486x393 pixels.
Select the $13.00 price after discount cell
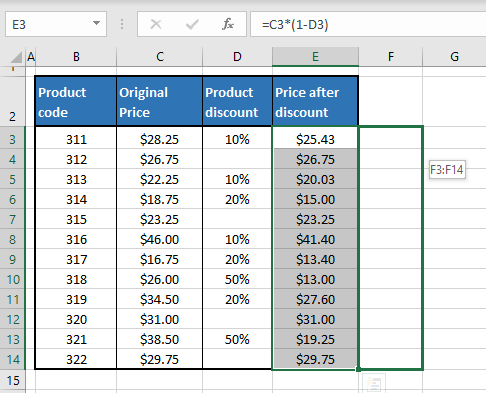coord(315,279)
